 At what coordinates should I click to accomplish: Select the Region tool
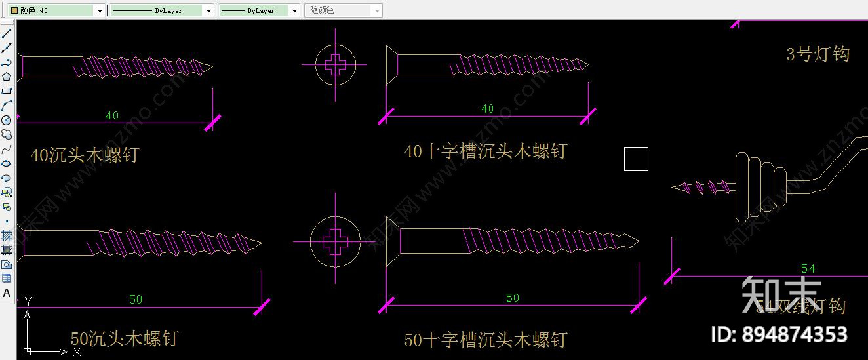[7, 264]
